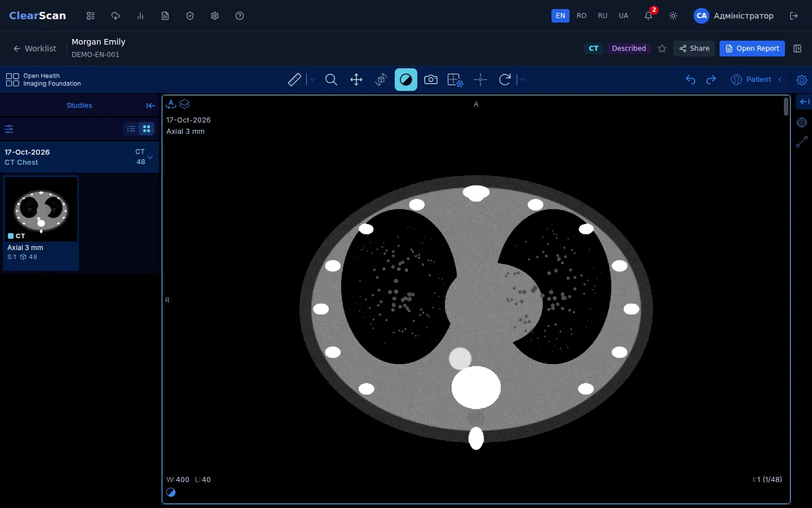Screen dimensions: 812x508
Task: Select the Axial 3 mm series thumbnail
Action: click(x=41, y=223)
